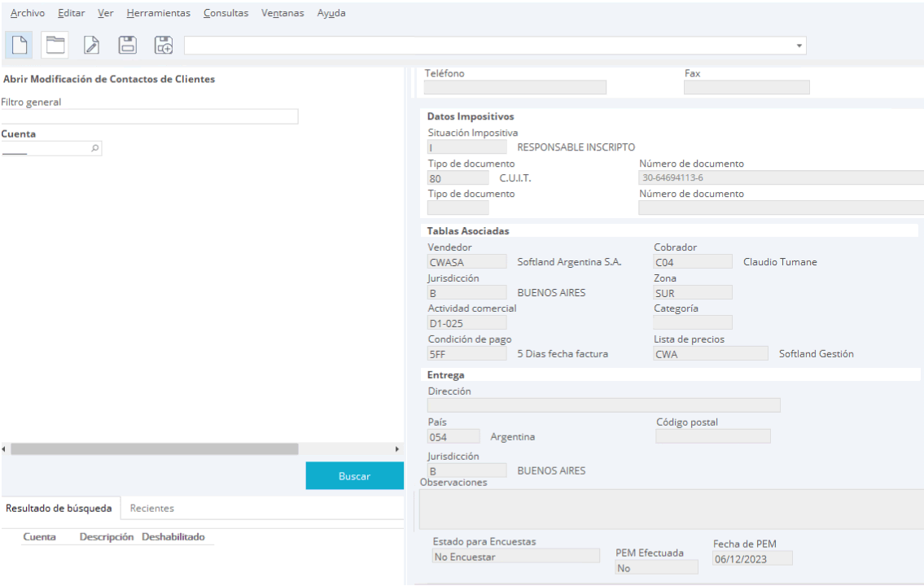Open the Ventanas menu
The width and height of the screenshot is (924, 586).
(282, 13)
